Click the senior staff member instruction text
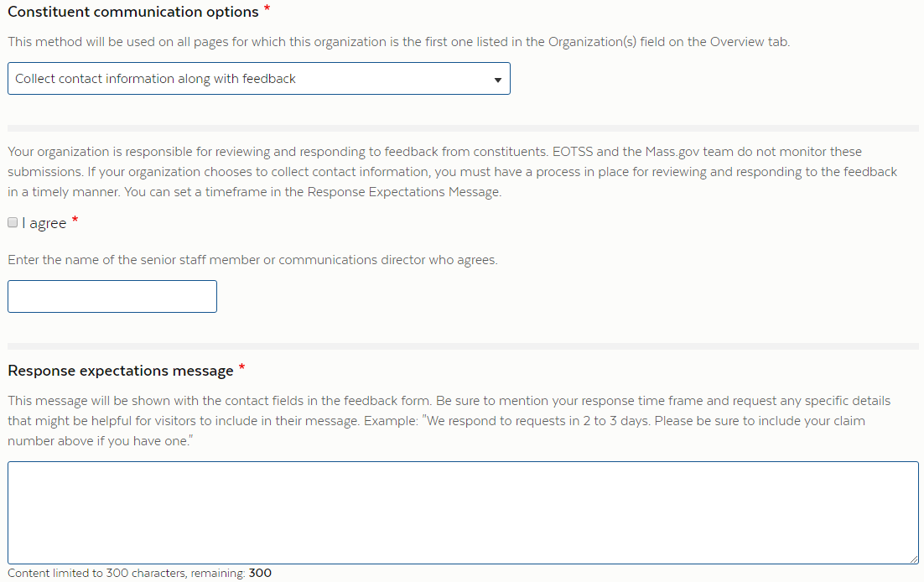 click(253, 260)
